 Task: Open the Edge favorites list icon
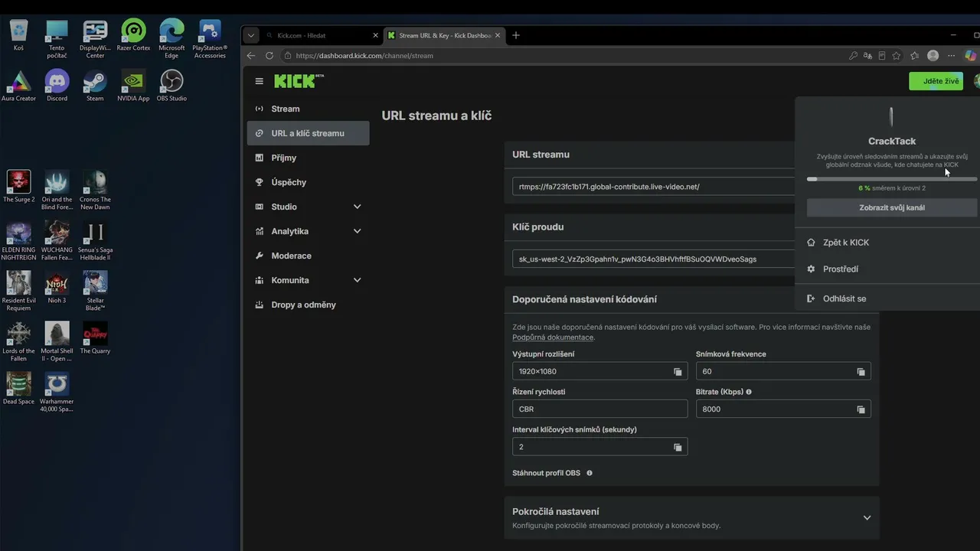point(914,56)
